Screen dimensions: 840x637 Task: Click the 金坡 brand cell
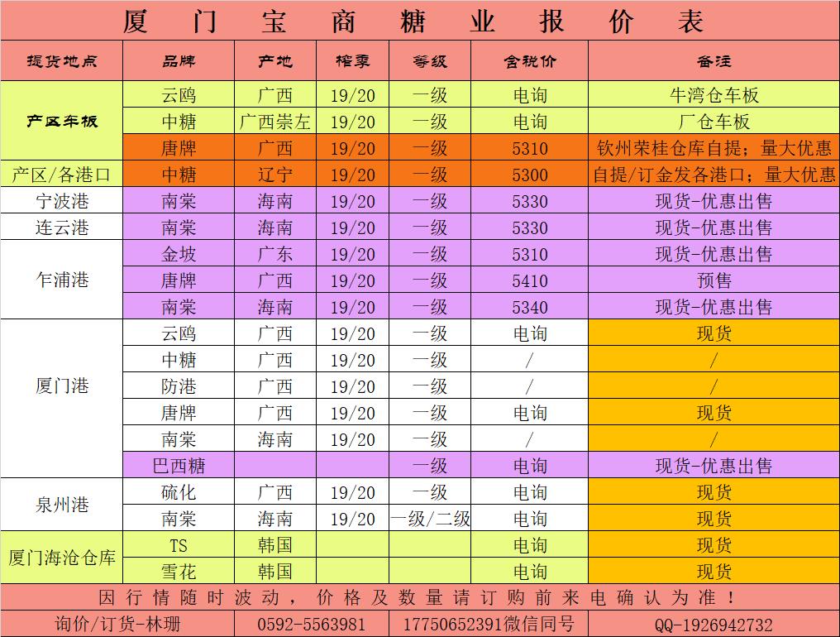click(x=179, y=254)
